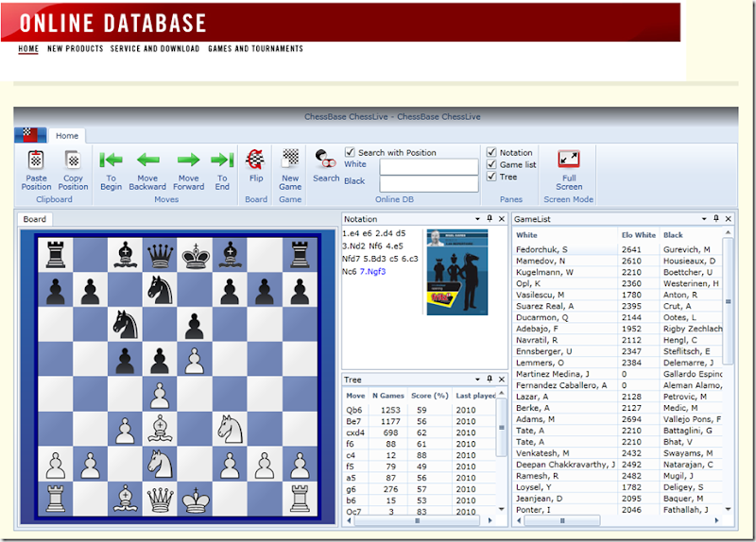
Task: Uncheck the Notation pane checkbox
Action: coord(491,152)
